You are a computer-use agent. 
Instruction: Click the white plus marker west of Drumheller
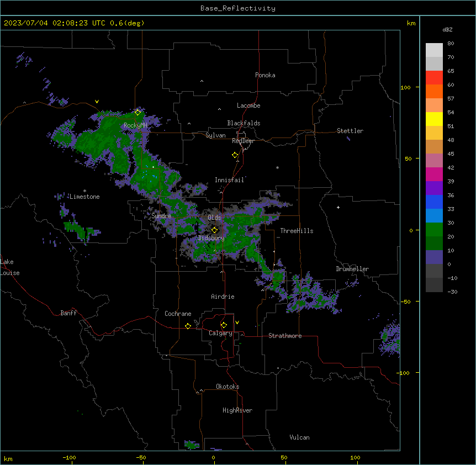(x=338, y=207)
